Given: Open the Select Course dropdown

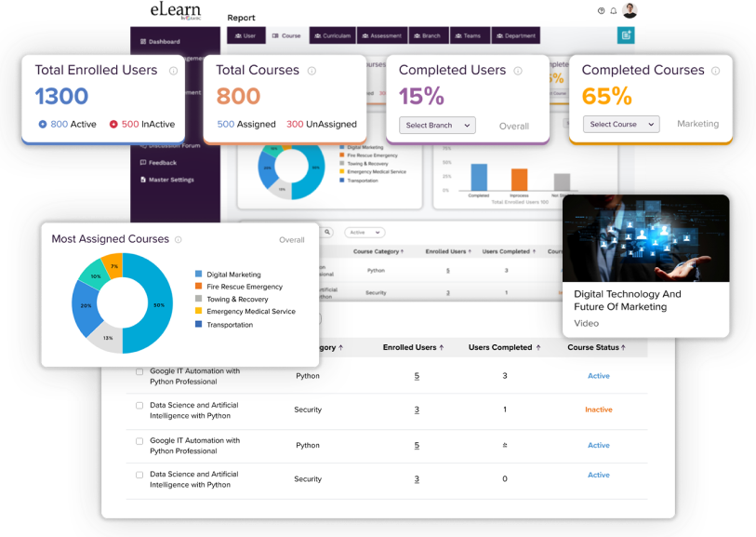Looking at the screenshot, I should tap(619, 123).
